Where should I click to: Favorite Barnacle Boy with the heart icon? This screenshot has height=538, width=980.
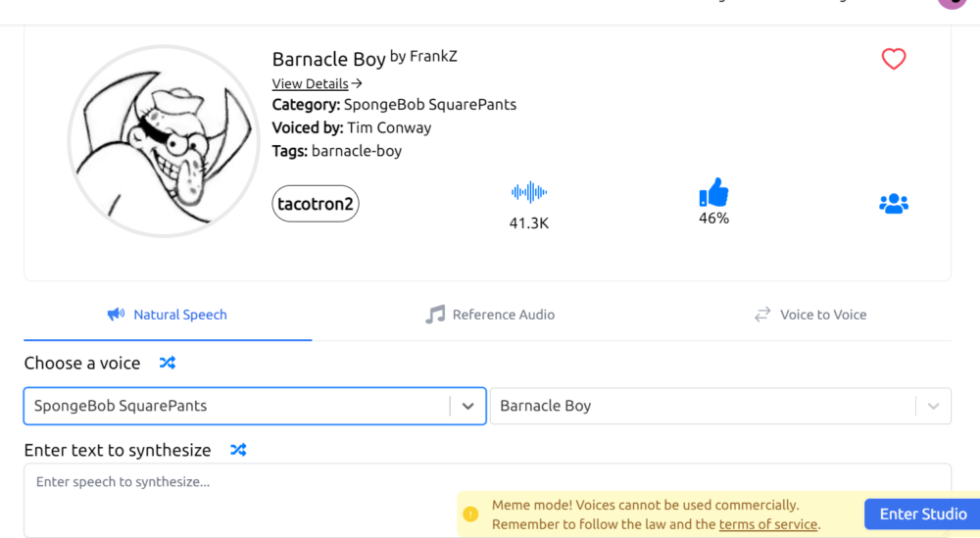[x=893, y=59]
